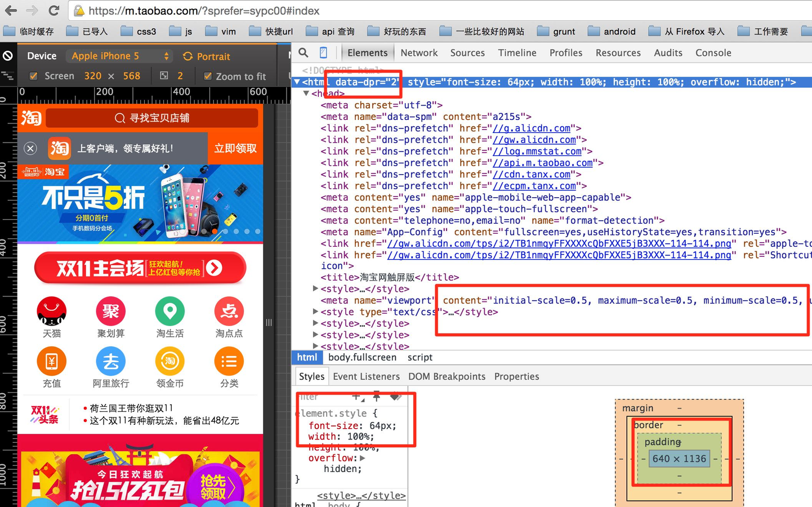This screenshot has width=812, height=507.
Task: Open the css3 bookmark folder
Action: (x=138, y=32)
